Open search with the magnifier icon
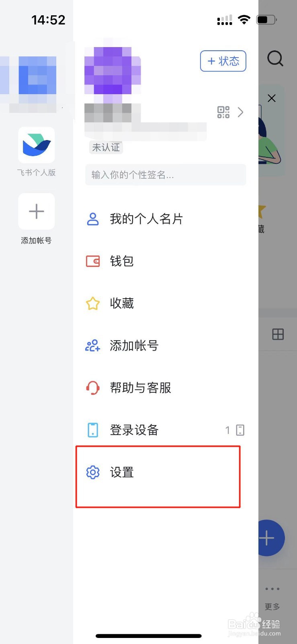Viewport: 297px width, 644px height. pyautogui.click(x=275, y=59)
